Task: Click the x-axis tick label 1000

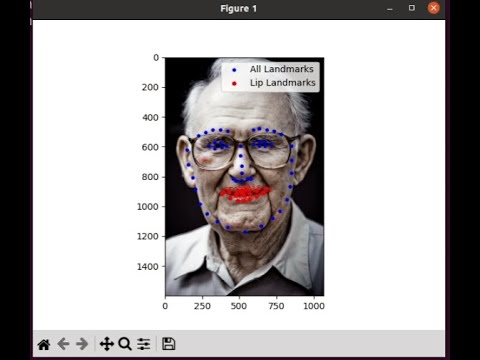Action: pos(314,306)
